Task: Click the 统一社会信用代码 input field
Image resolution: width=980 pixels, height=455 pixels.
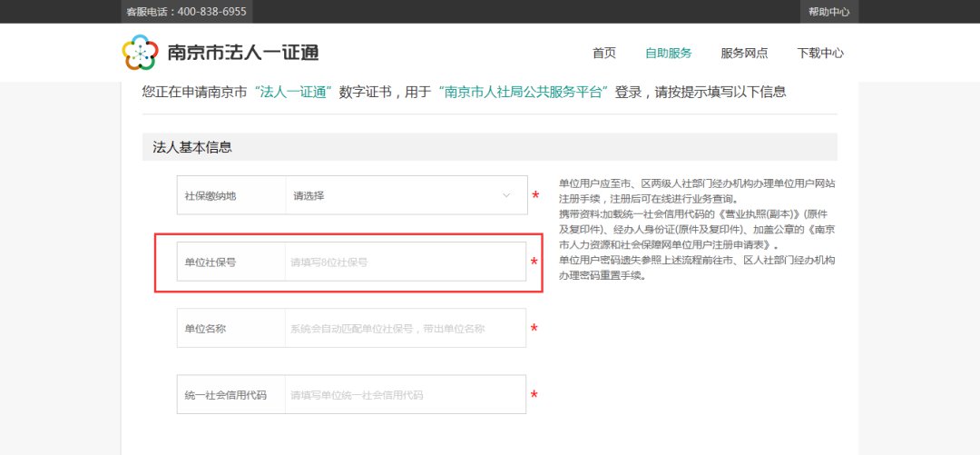Action: point(405,395)
